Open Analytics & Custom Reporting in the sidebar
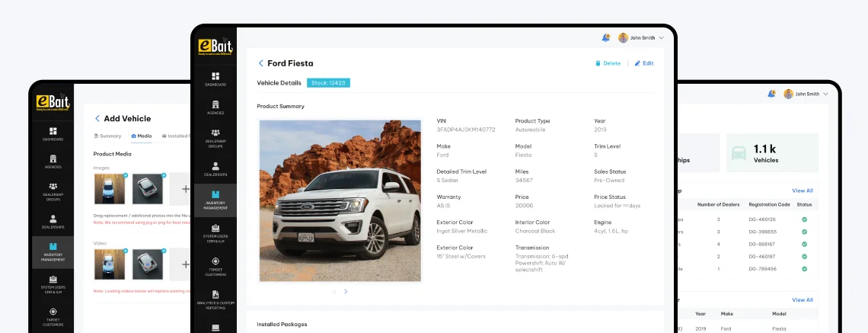This screenshot has width=868, height=333. tap(215, 298)
